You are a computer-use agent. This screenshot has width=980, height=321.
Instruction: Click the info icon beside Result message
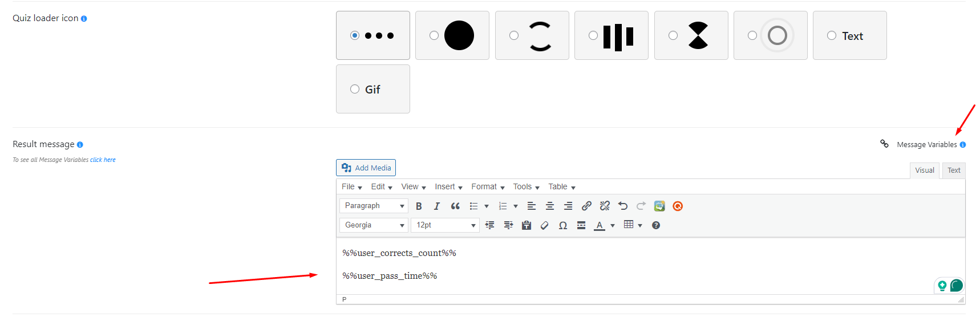[80, 145]
